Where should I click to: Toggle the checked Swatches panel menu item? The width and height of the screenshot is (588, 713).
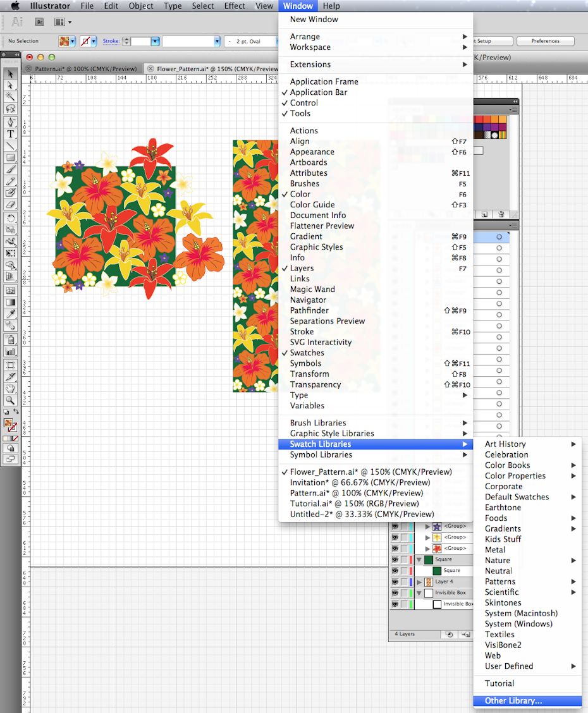[376, 353]
